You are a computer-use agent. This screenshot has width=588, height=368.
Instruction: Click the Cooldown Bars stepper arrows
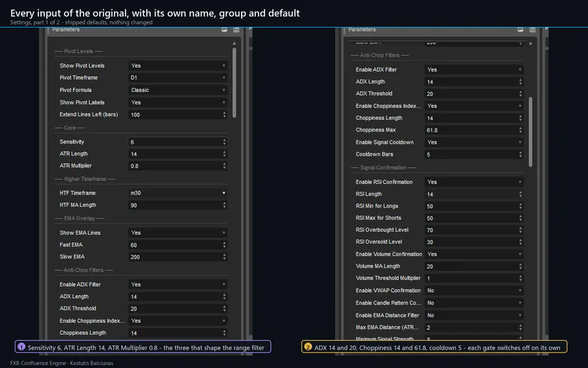520,155
